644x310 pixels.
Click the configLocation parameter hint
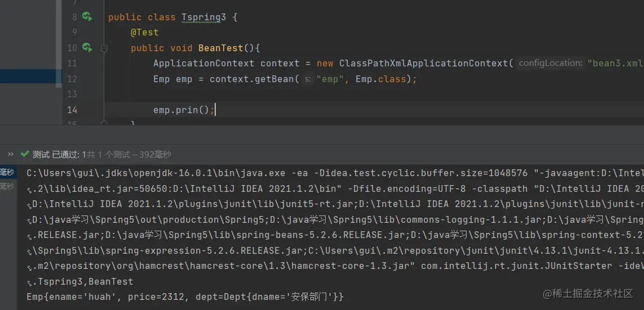click(x=550, y=63)
